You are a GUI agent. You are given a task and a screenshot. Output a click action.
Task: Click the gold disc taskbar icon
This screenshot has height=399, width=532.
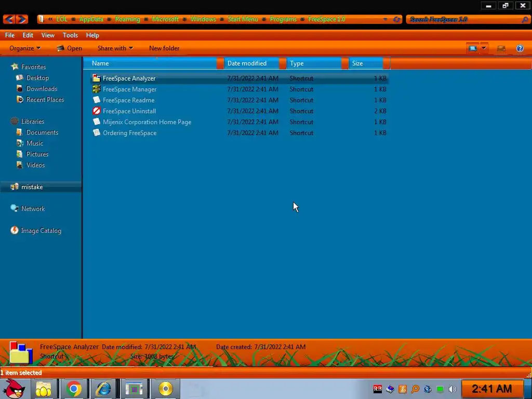pyautogui.click(x=166, y=389)
